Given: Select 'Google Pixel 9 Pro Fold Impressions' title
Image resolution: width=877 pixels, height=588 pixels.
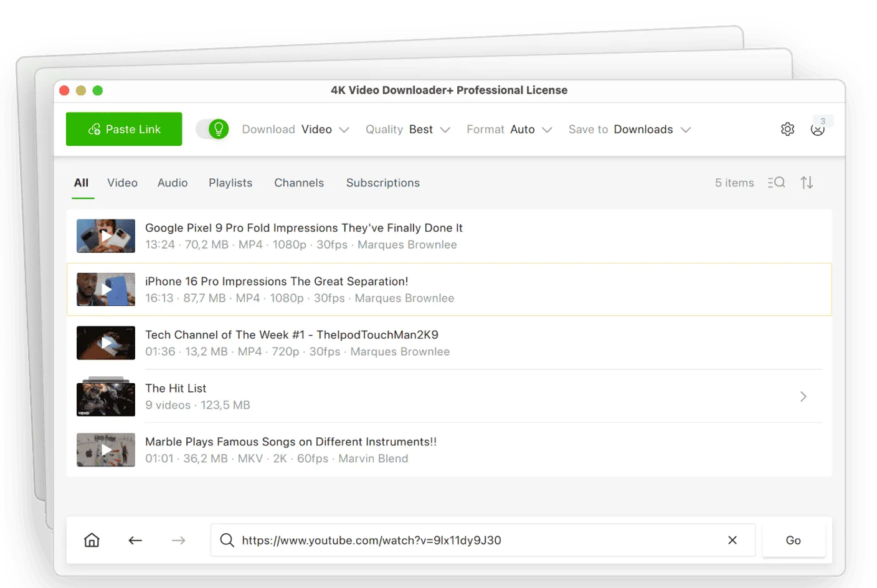Looking at the screenshot, I should [304, 228].
